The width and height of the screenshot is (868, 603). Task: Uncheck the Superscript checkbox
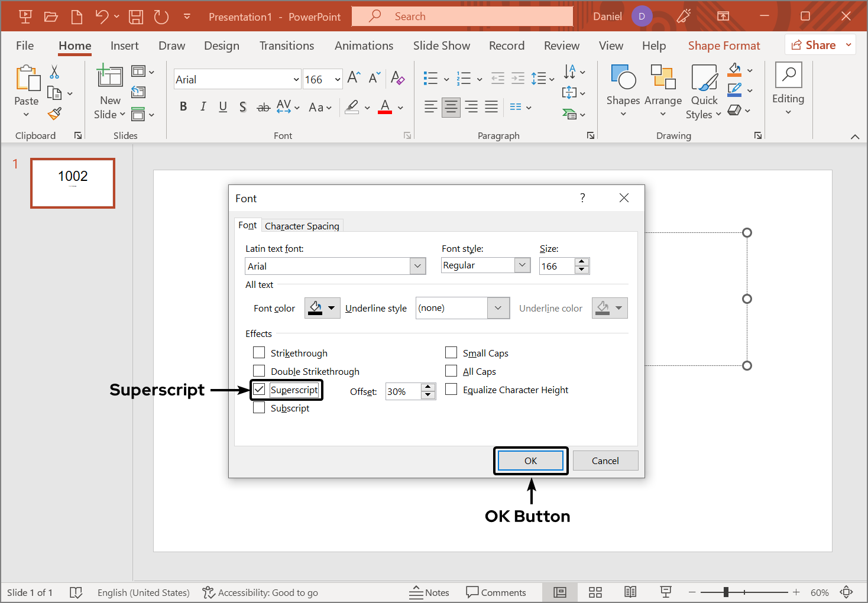coord(258,389)
